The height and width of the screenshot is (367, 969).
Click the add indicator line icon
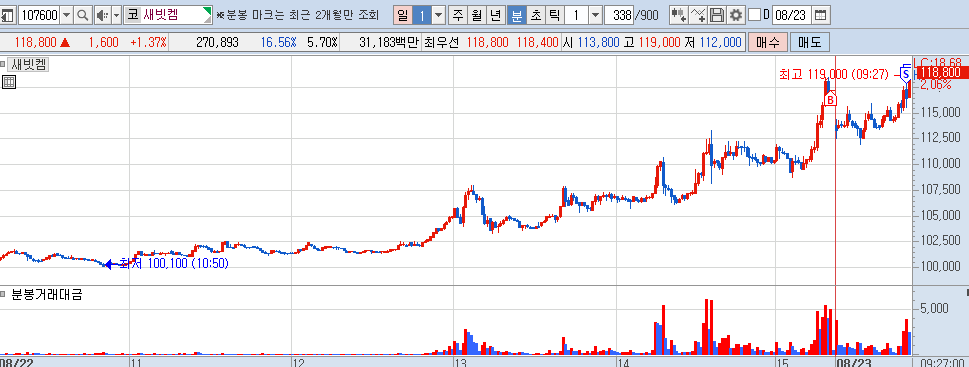698,15
